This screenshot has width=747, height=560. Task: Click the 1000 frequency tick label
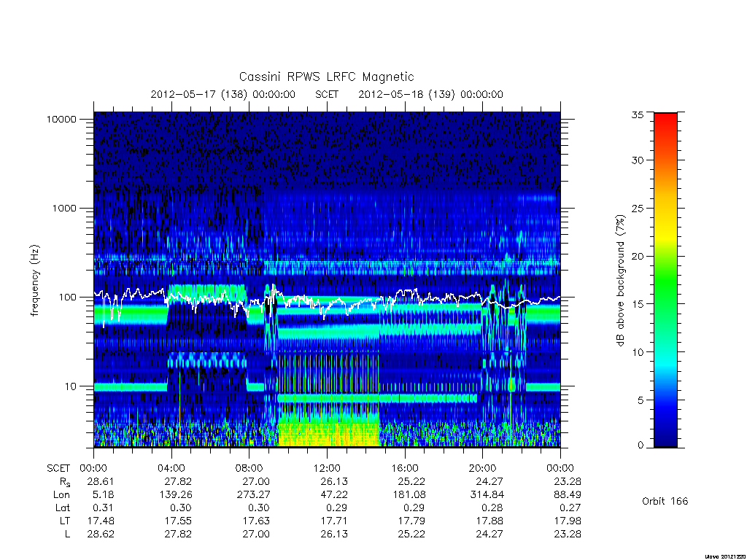[64, 208]
